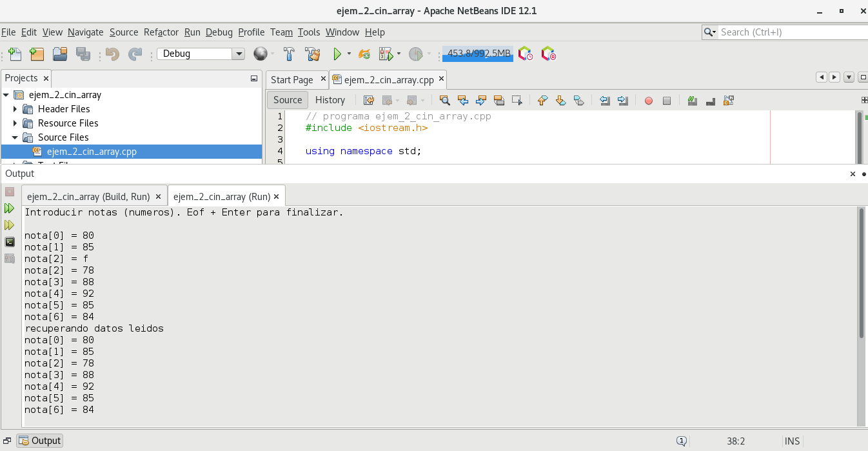
Task: Click the Build Project hammer icon
Action: coord(290,54)
